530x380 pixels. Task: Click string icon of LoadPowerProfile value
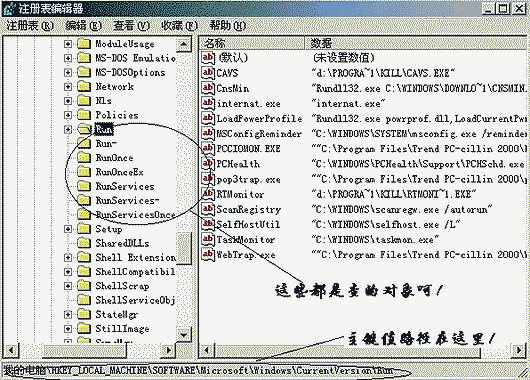click(x=208, y=118)
